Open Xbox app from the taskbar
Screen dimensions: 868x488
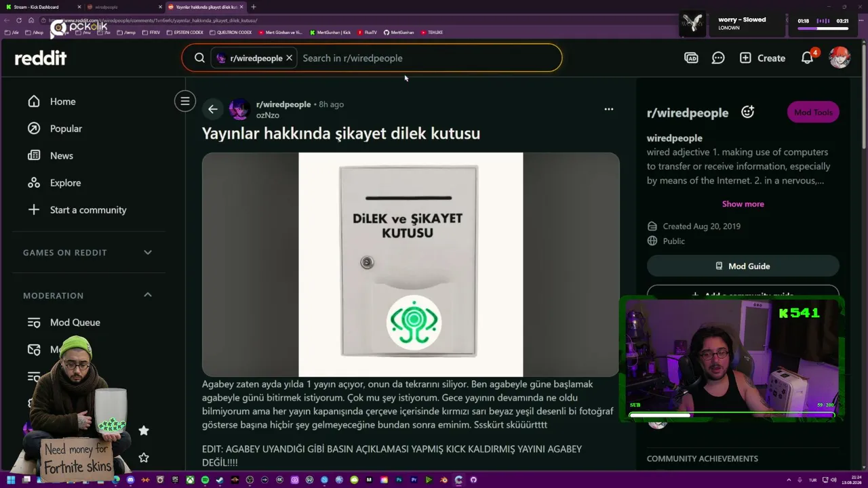(x=190, y=480)
